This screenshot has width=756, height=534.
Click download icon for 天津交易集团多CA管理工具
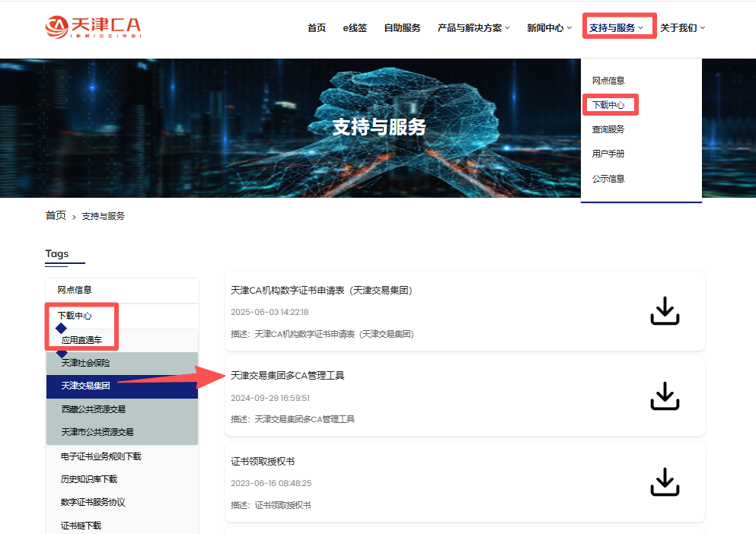click(x=664, y=396)
